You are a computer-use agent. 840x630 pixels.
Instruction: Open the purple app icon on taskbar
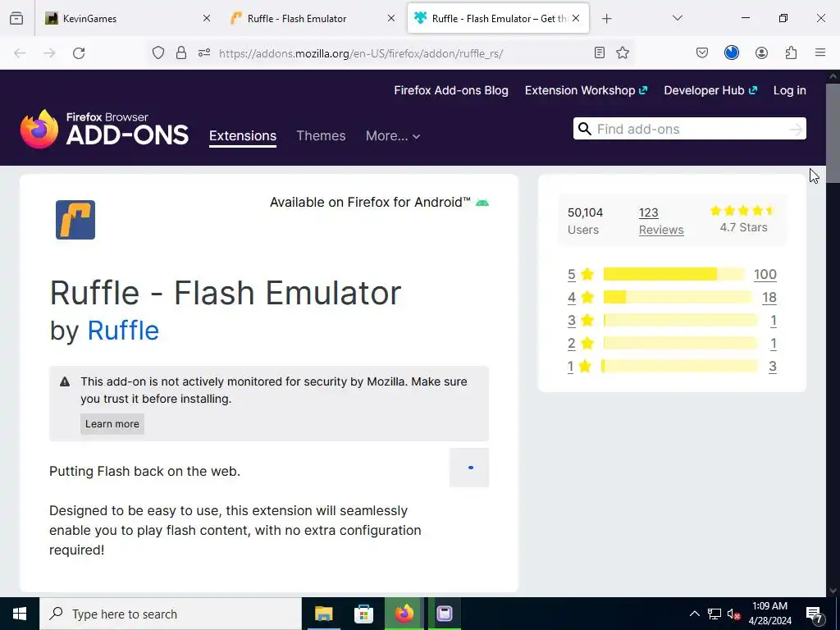pos(444,614)
